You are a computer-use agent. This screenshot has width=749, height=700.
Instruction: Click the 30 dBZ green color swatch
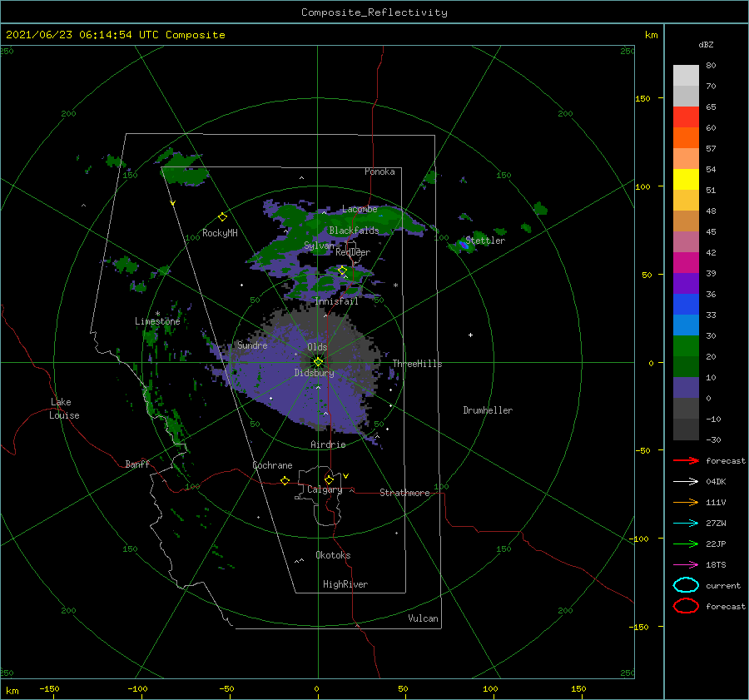click(686, 346)
